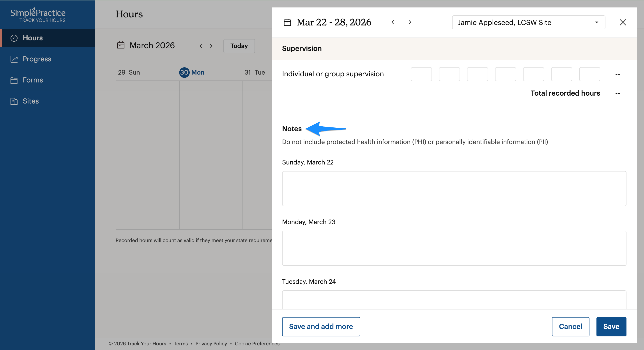Click the SimplePractice Track Your Hours logo

pyautogui.click(x=38, y=15)
